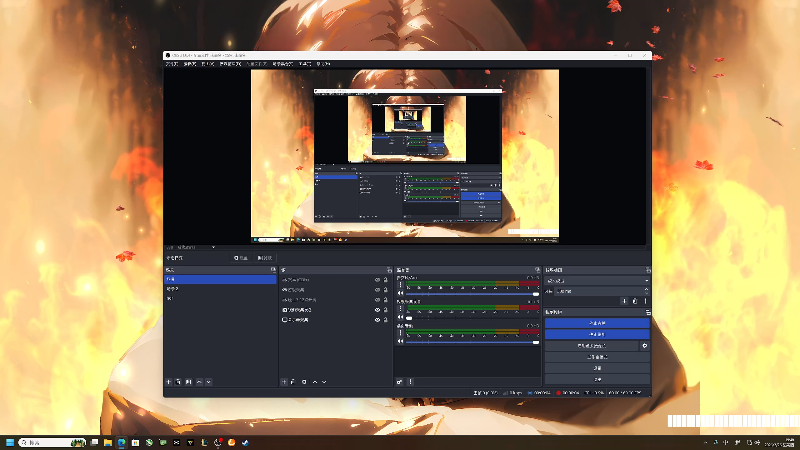800x450 pixels.
Task: Open the Docks menu in OBS
Action: [230, 64]
